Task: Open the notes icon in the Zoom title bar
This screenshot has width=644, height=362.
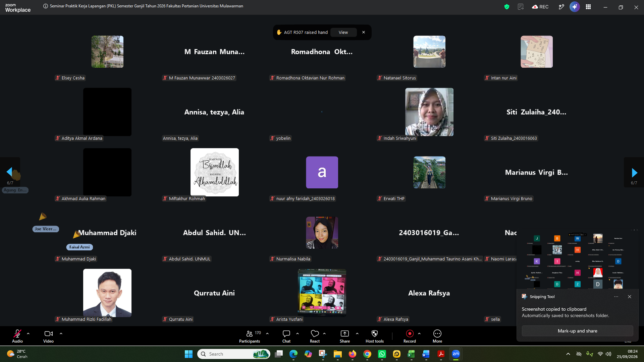Action: [x=521, y=7]
